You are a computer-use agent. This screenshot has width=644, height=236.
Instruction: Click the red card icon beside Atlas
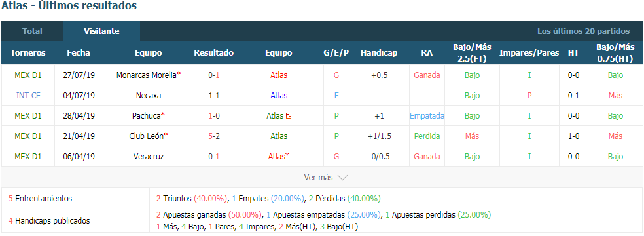click(x=289, y=116)
